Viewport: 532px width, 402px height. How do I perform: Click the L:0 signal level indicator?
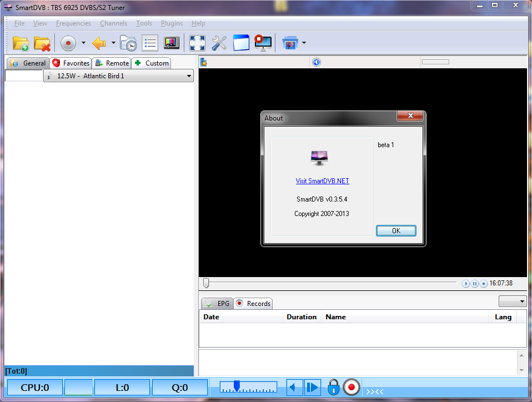[x=122, y=388]
